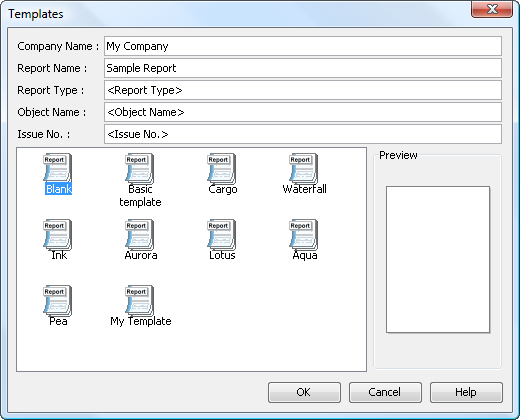Image resolution: width=520 pixels, height=420 pixels.
Task: Select the Pea template icon
Action: [57, 300]
